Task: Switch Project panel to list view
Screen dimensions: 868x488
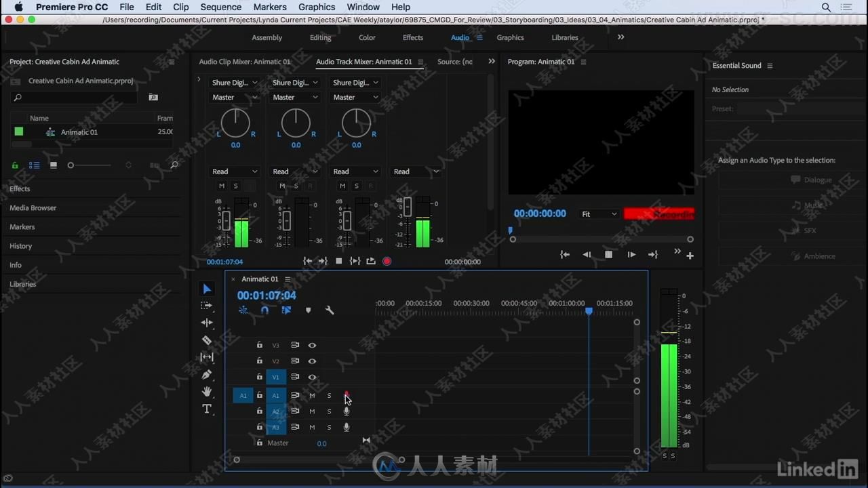Action: click(35, 165)
